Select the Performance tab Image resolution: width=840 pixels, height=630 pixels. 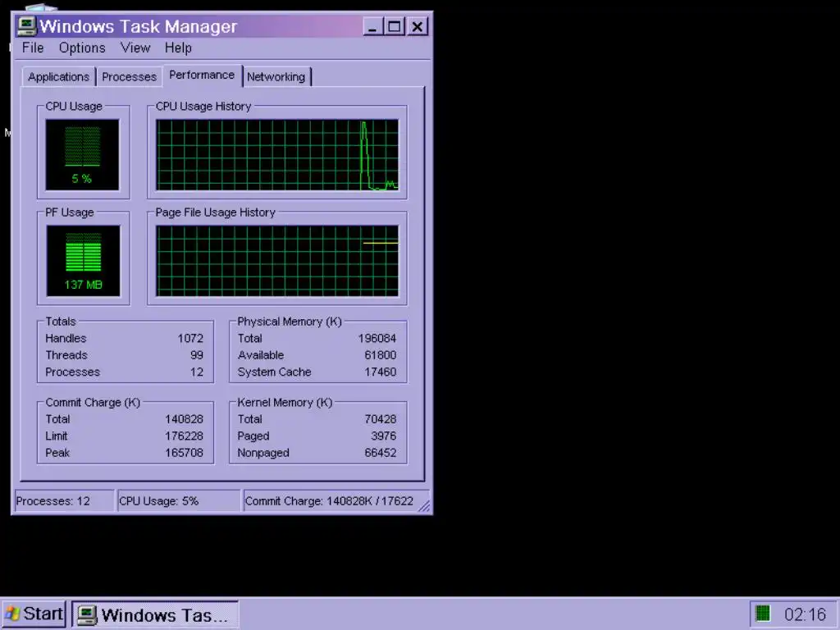[x=202, y=75]
